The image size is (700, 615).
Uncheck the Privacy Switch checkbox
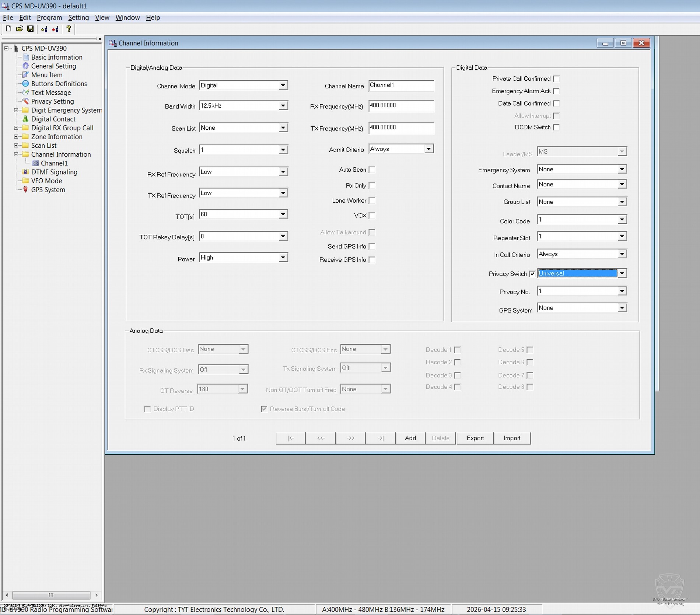point(532,274)
